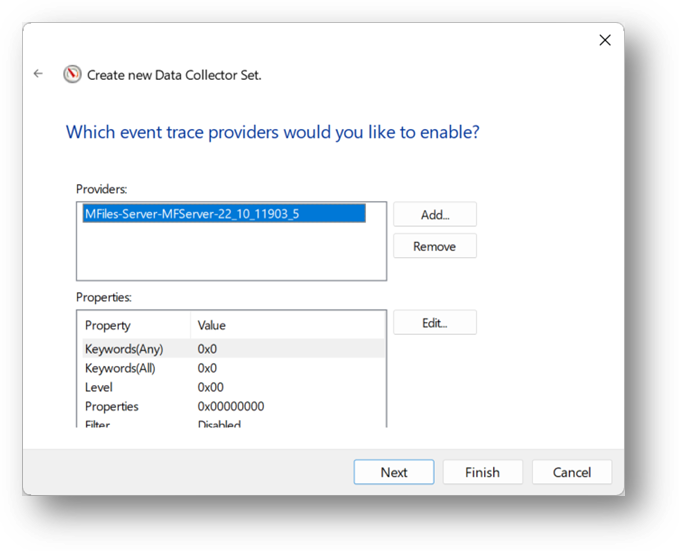
Task: Select the Properties row in property list
Action: [x=233, y=406]
